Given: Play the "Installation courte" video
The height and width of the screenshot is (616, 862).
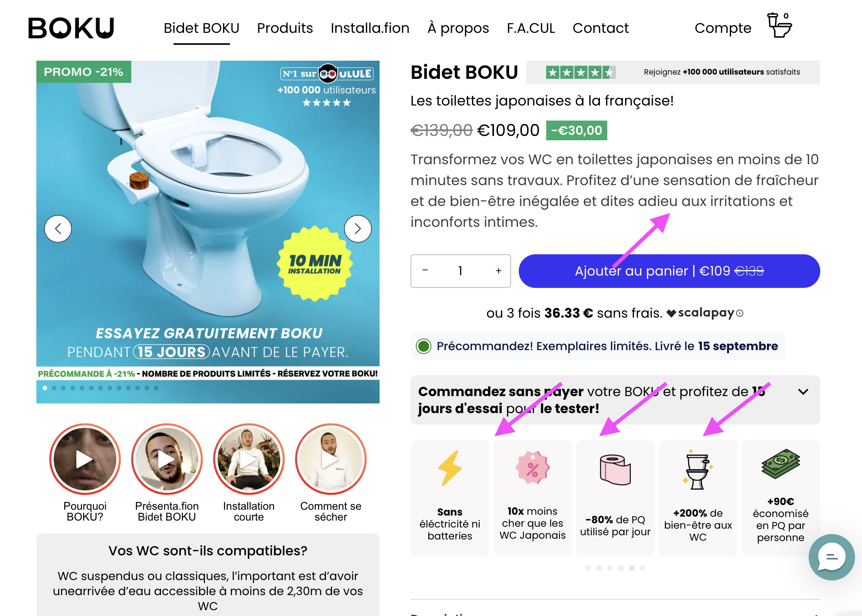Looking at the screenshot, I should 249,459.
